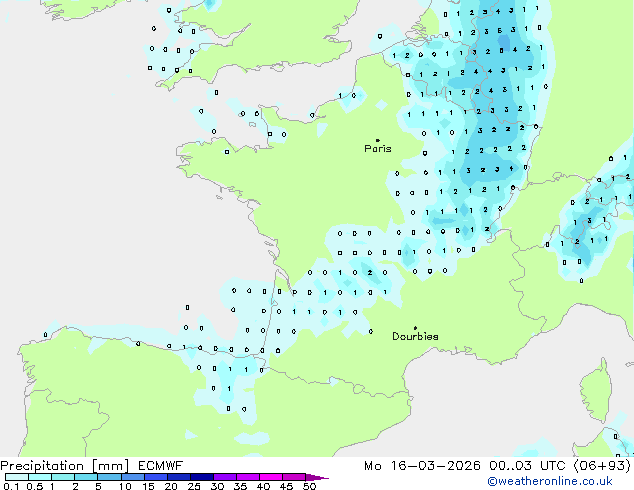Viewport: 634px width, 490px height.
Task: Click the 20 legend value label
Action: (171, 486)
